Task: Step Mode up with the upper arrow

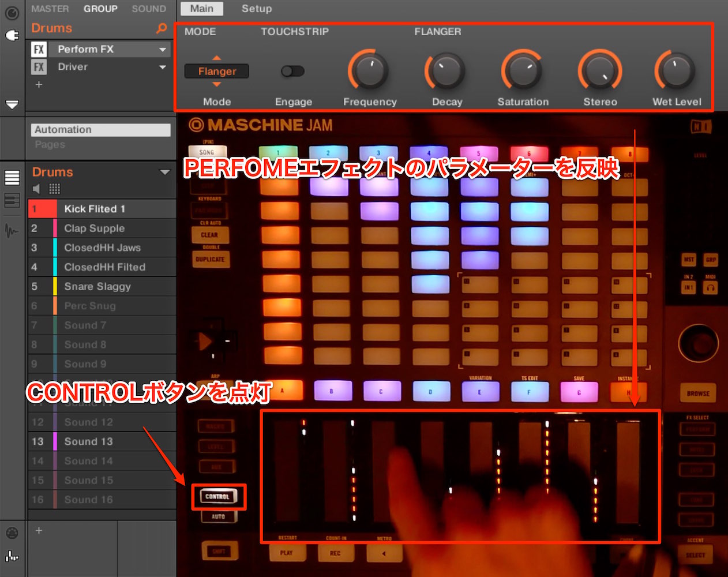Action: click(217, 58)
